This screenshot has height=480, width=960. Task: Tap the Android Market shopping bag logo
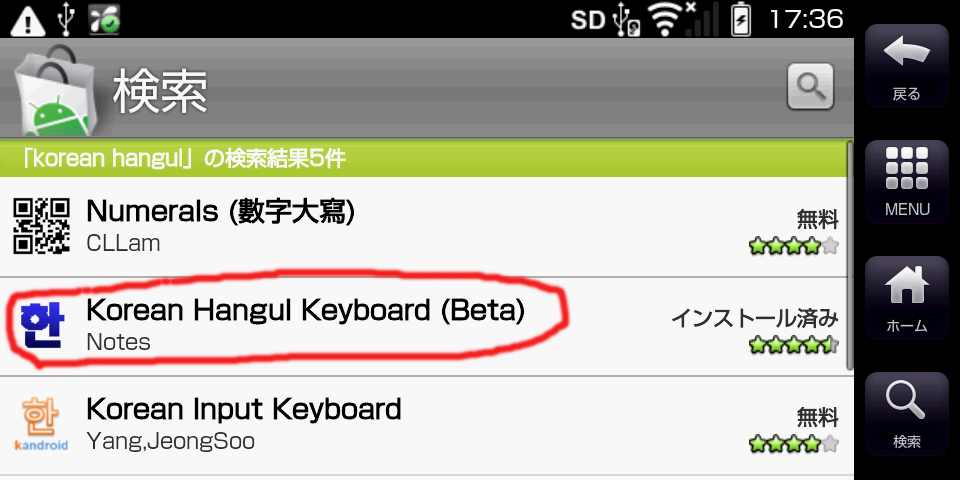(53, 90)
